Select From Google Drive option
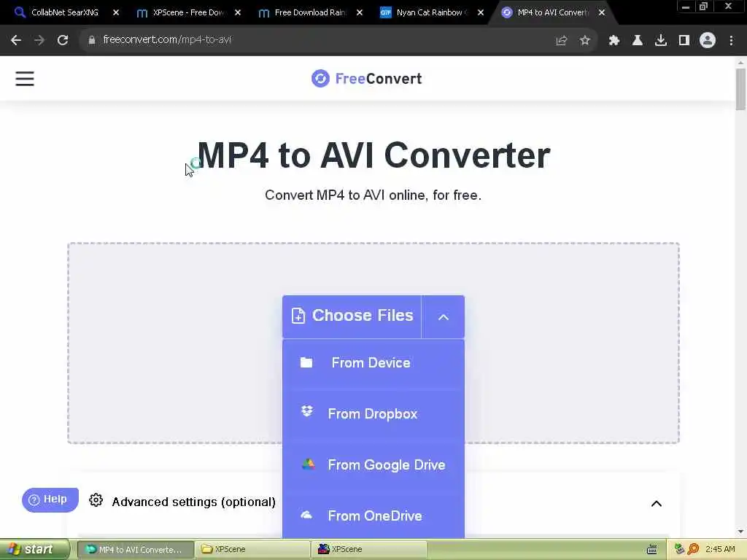Screen dimensions: 747x560 point(373,464)
